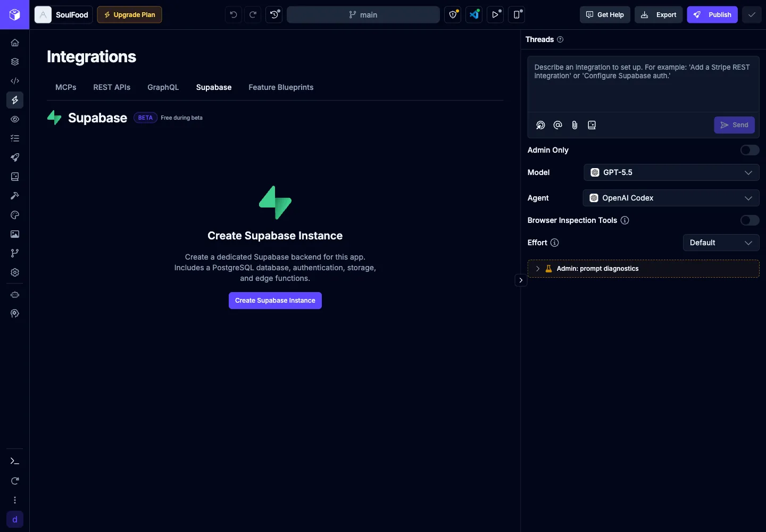The image size is (766, 532).
Task: Click the prompt box's sparkle book icon
Action: (x=592, y=125)
